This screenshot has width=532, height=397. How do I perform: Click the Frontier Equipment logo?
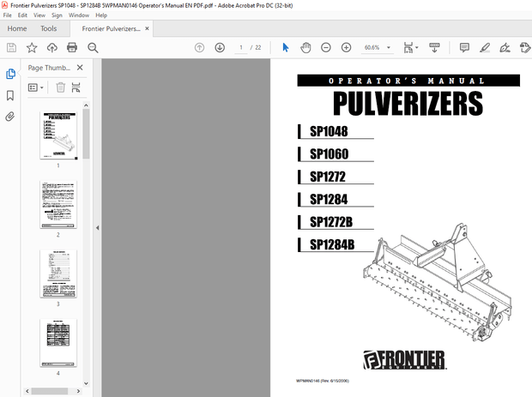point(405,360)
